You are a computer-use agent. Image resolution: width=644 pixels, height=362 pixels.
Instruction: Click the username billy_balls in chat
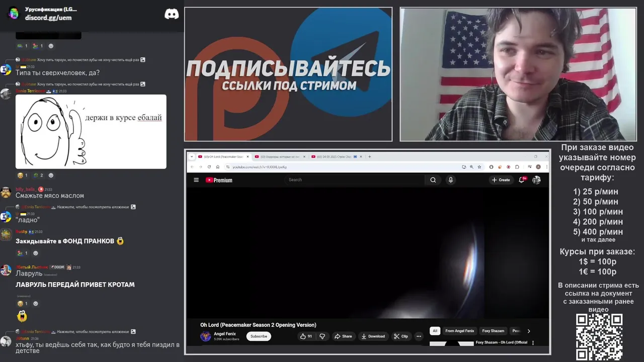point(25,189)
